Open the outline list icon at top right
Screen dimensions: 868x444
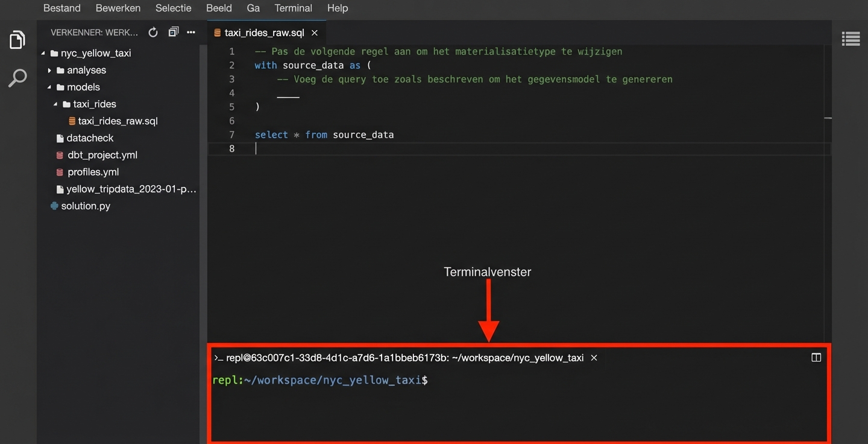point(851,38)
